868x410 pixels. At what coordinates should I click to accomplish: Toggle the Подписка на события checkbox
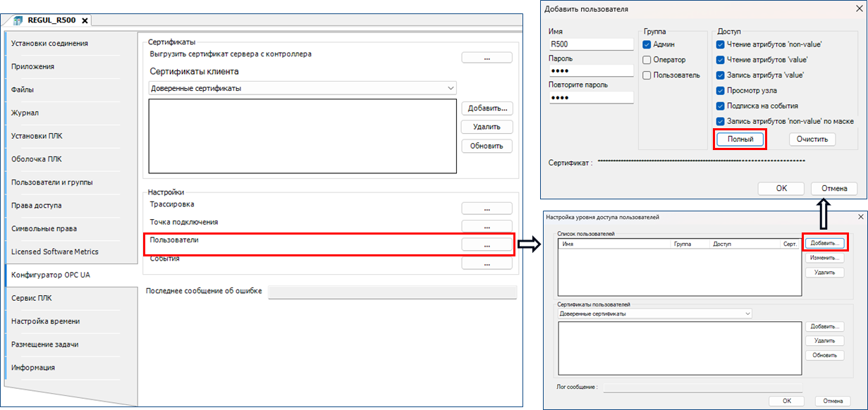coord(721,106)
